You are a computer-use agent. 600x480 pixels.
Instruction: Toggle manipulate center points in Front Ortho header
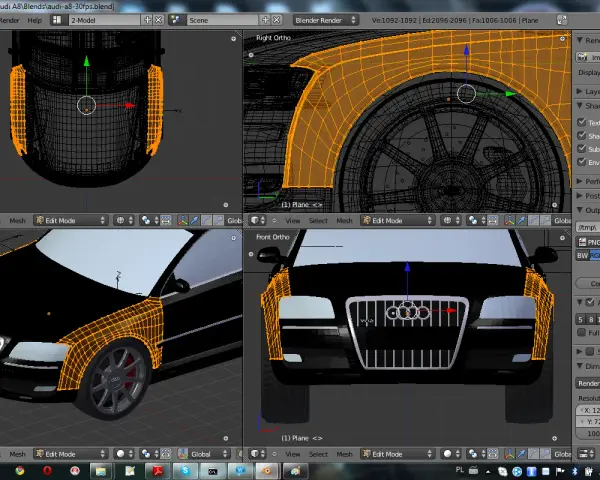[493, 454]
